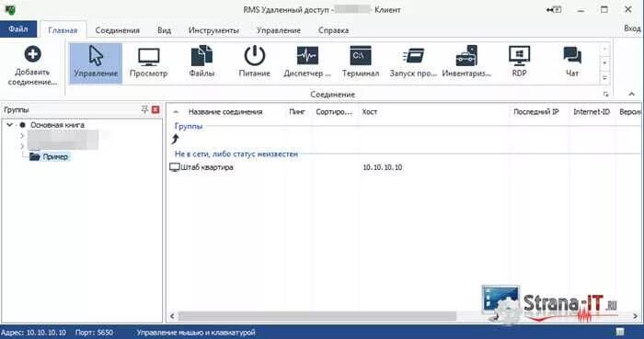Click the RMS application icon in title bar
Screen dimensions: 644x339
10,9
